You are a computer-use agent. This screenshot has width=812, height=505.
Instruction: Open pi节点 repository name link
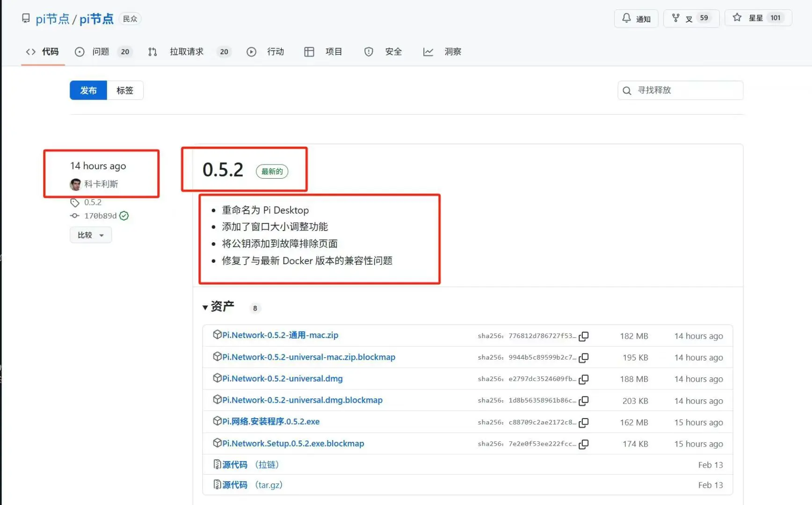coord(96,19)
